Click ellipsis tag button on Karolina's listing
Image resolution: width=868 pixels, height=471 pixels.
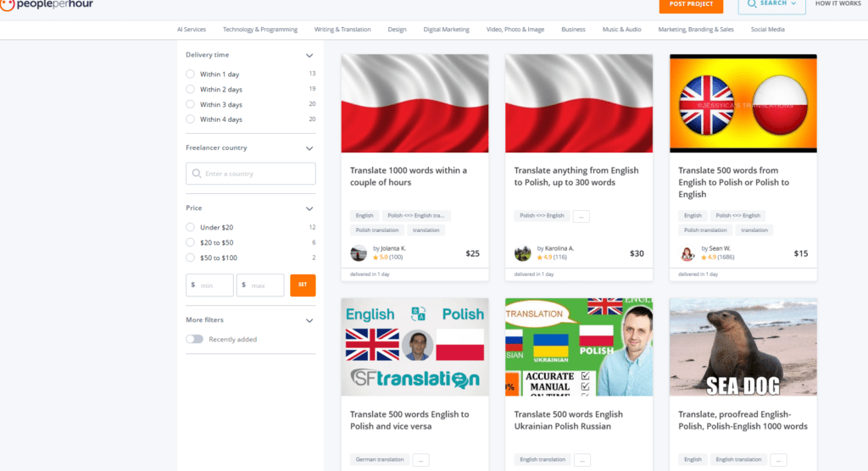coord(581,216)
